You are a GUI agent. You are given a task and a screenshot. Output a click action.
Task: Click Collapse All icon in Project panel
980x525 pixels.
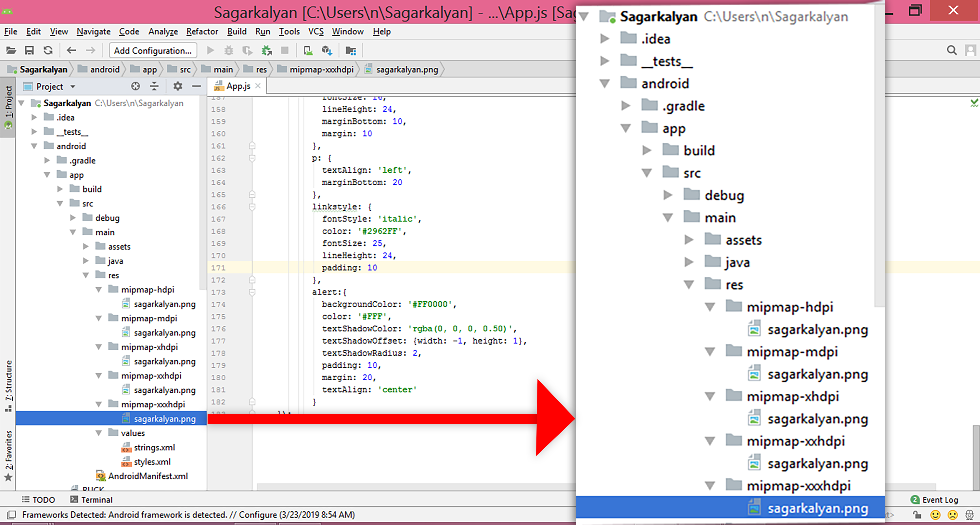coord(154,86)
